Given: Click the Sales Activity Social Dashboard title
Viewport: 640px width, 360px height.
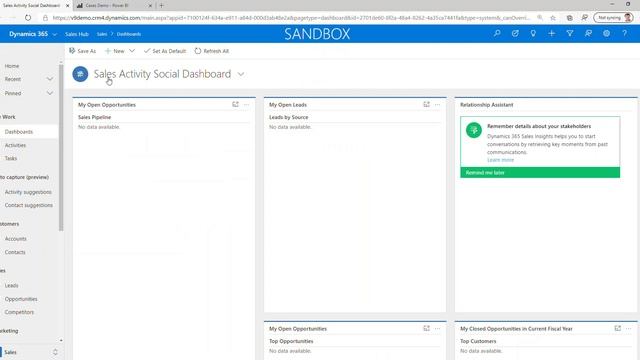Looking at the screenshot, I should [x=162, y=74].
